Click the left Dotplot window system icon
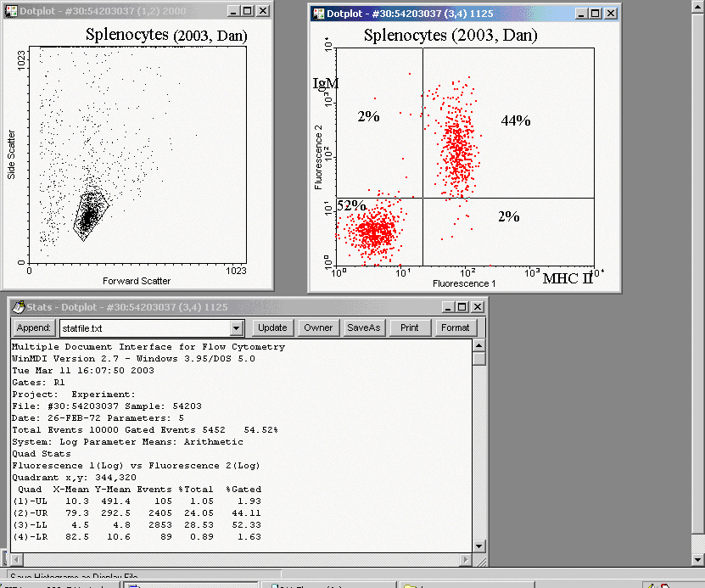705x588 pixels. click(x=9, y=11)
